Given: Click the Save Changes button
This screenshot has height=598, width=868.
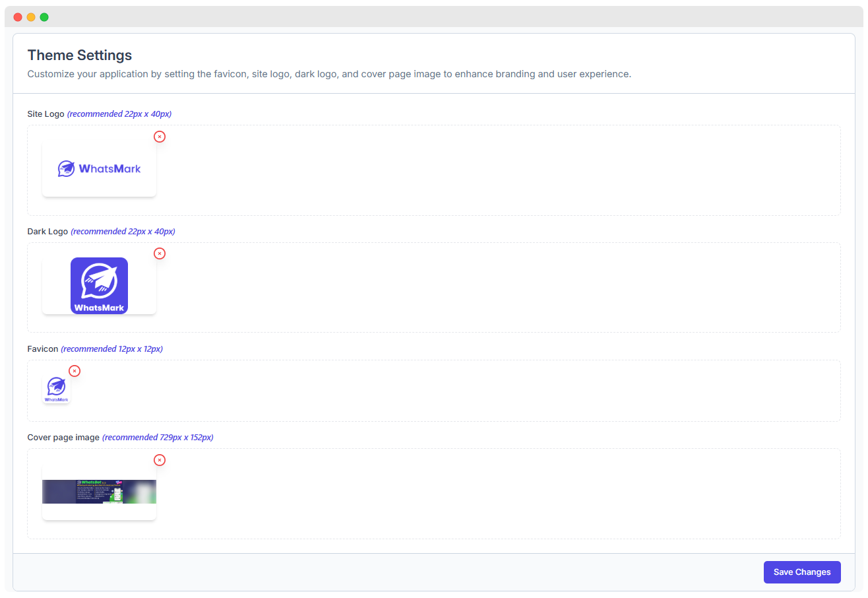Looking at the screenshot, I should [802, 572].
